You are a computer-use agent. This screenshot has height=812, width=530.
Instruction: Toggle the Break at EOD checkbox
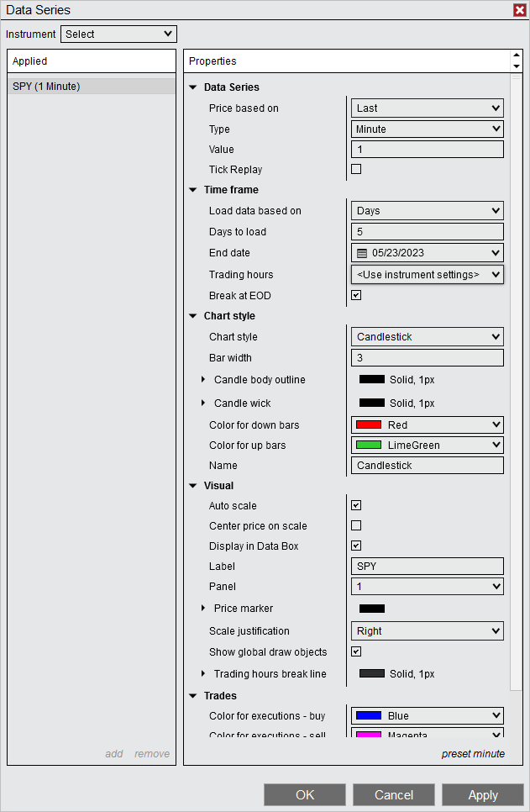pos(356,295)
